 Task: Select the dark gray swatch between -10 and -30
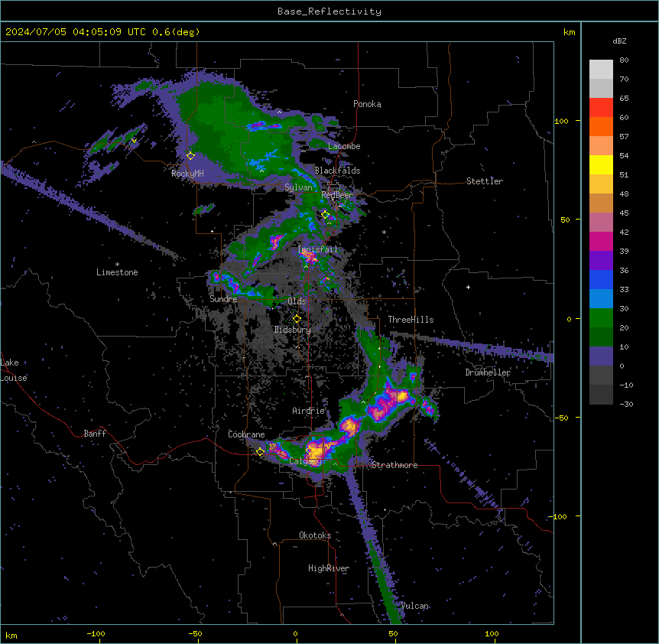click(x=601, y=395)
